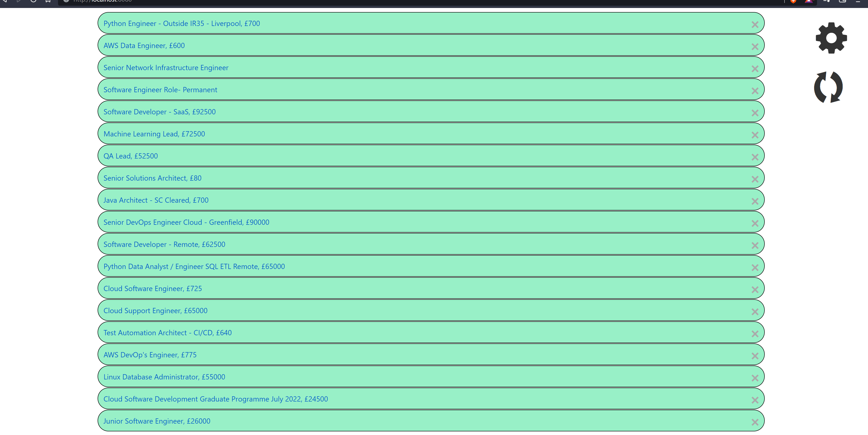Open Linux Database Administrator, £55000 link
The image size is (868, 435).
click(164, 377)
